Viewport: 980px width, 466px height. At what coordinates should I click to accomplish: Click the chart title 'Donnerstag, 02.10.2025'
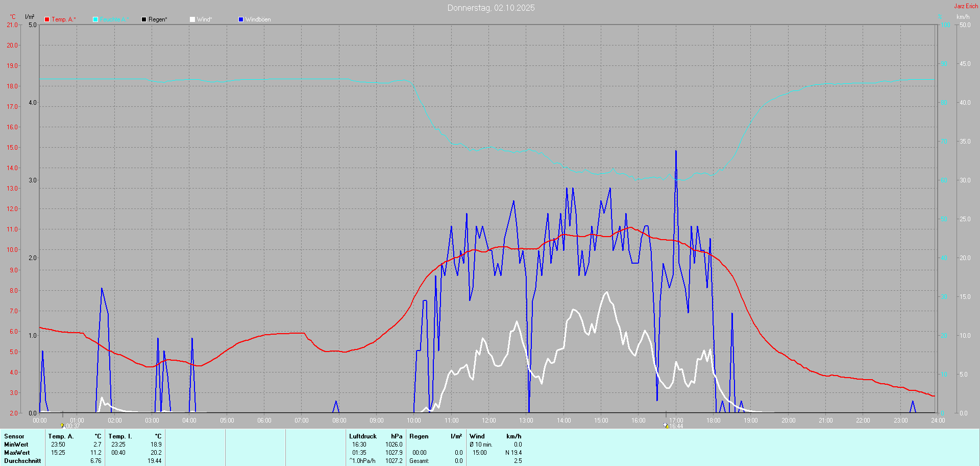click(491, 8)
